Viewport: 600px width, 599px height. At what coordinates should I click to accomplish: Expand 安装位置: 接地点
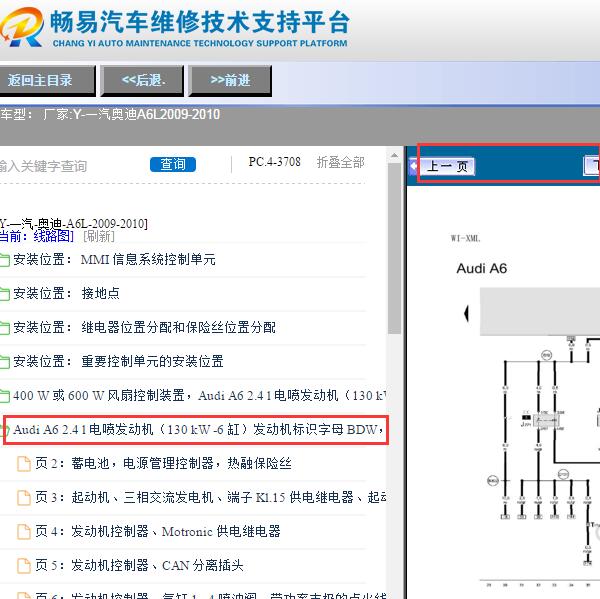pos(66,294)
